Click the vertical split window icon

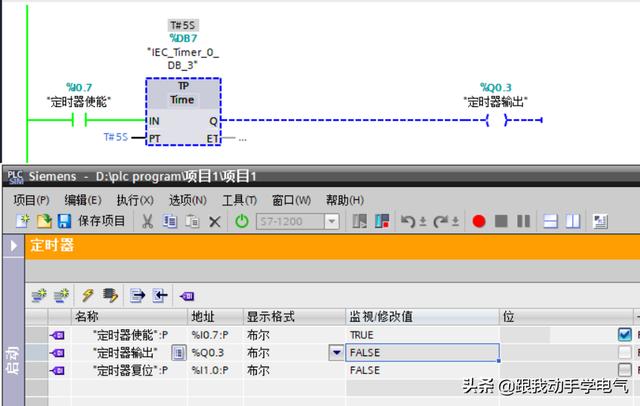click(573, 222)
